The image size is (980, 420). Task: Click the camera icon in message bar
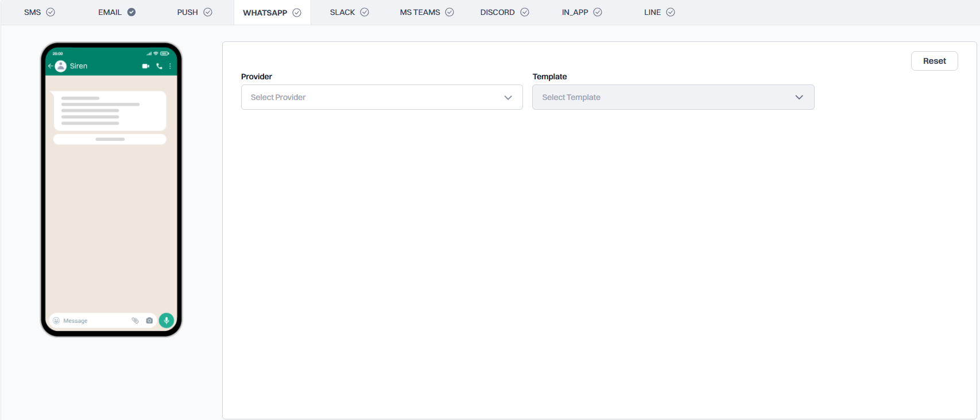coord(149,321)
